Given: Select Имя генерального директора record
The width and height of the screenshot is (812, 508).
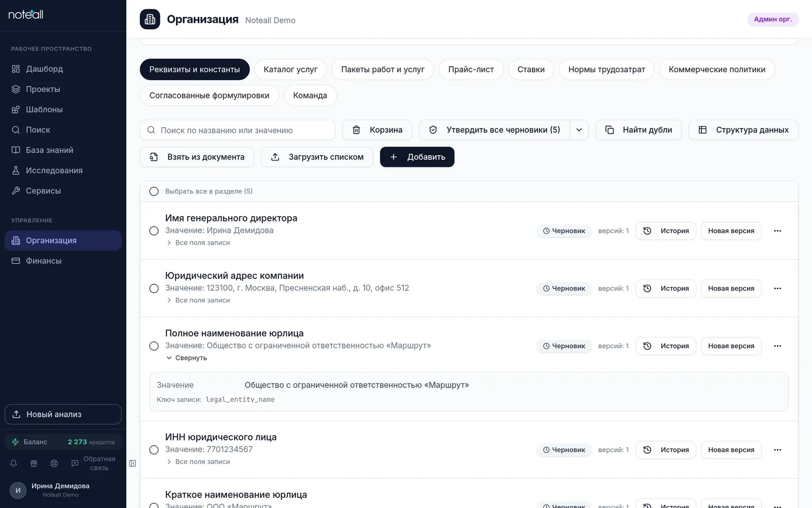Looking at the screenshot, I should coord(154,231).
